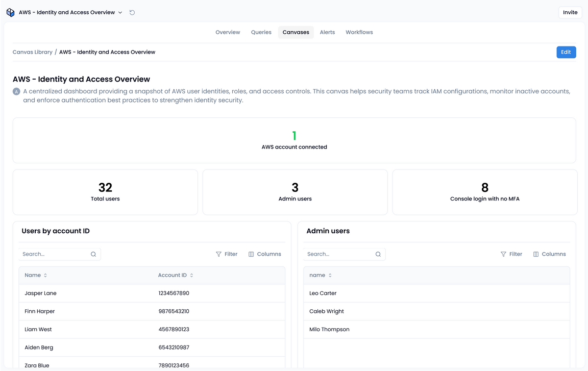Open Filter in Admin users panel

511,254
